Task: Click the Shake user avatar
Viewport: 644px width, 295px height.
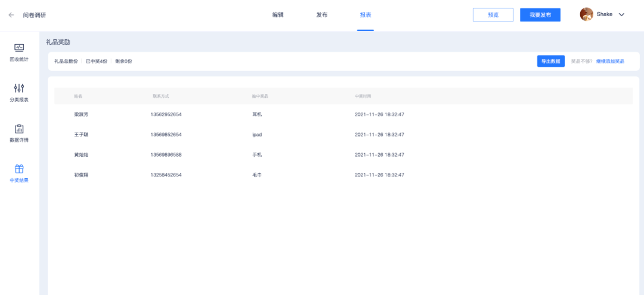Action: (586, 14)
